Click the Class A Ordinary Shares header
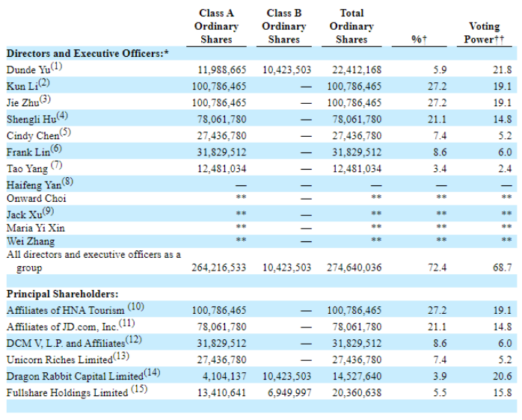Image resolution: width=522 pixels, height=420 pixels. coord(216,26)
